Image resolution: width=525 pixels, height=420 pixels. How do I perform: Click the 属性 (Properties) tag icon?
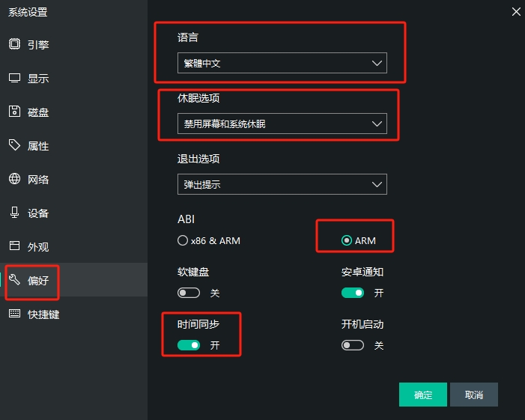[x=14, y=145]
